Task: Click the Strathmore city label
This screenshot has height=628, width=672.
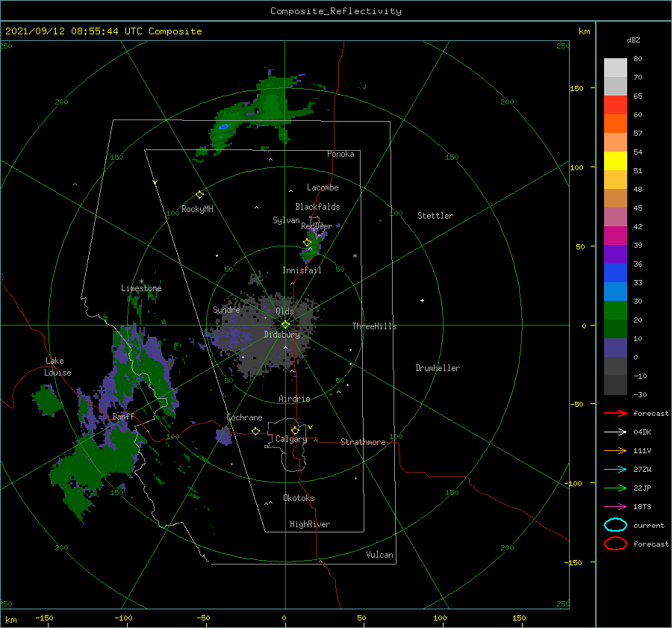Action: pyautogui.click(x=363, y=442)
